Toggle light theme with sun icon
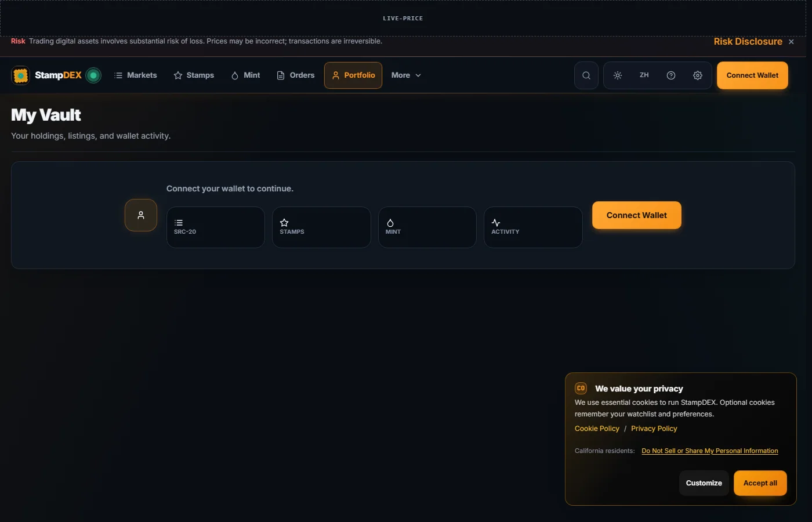 tap(618, 75)
